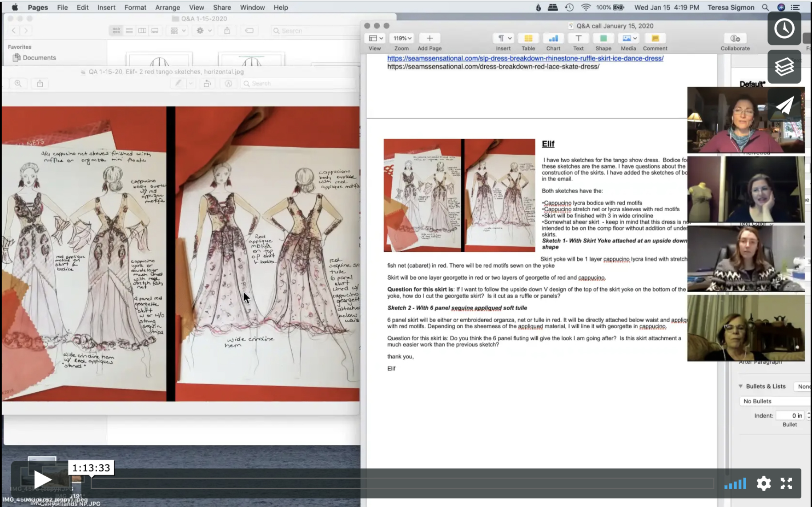812x507 pixels.
Task: Add a Comment using toolbar icon
Action: pos(655,39)
